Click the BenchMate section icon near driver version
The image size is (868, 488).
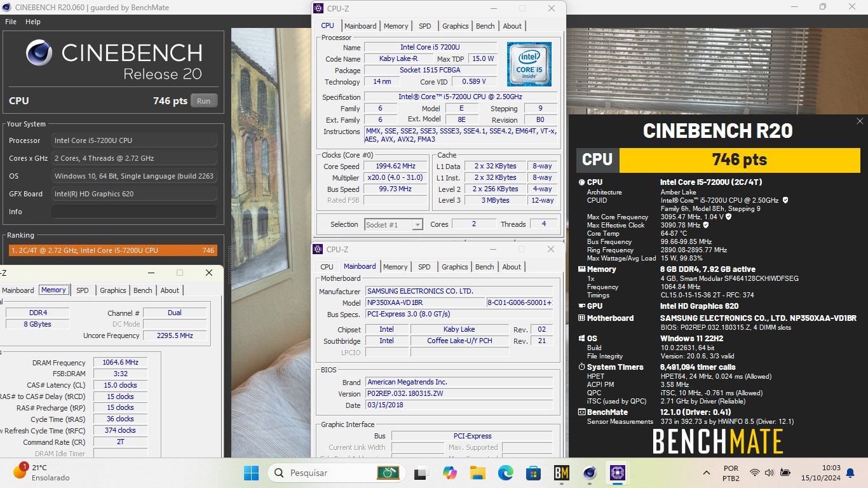tap(582, 412)
